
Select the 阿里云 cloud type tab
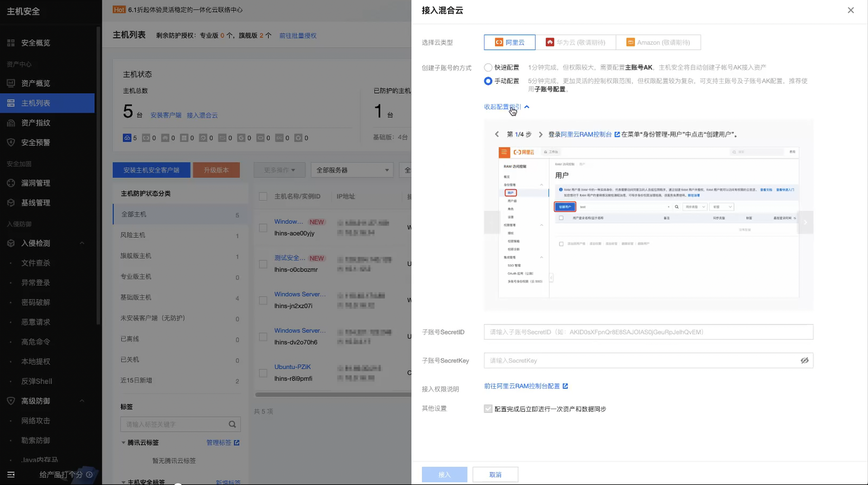(509, 42)
